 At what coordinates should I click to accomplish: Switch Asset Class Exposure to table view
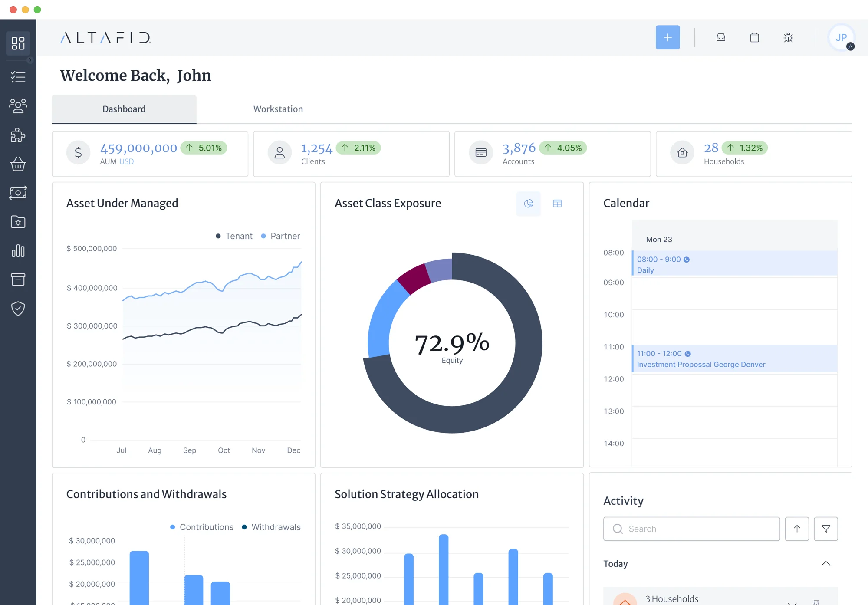tap(557, 203)
